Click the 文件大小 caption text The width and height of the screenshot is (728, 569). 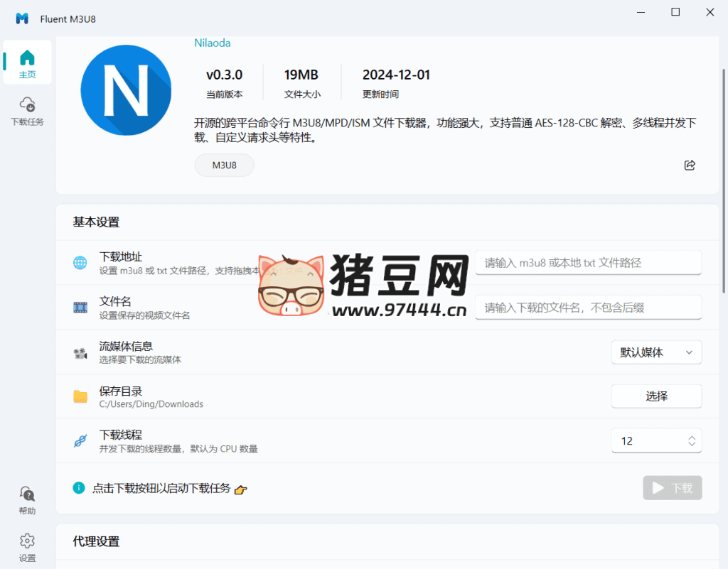click(x=302, y=94)
